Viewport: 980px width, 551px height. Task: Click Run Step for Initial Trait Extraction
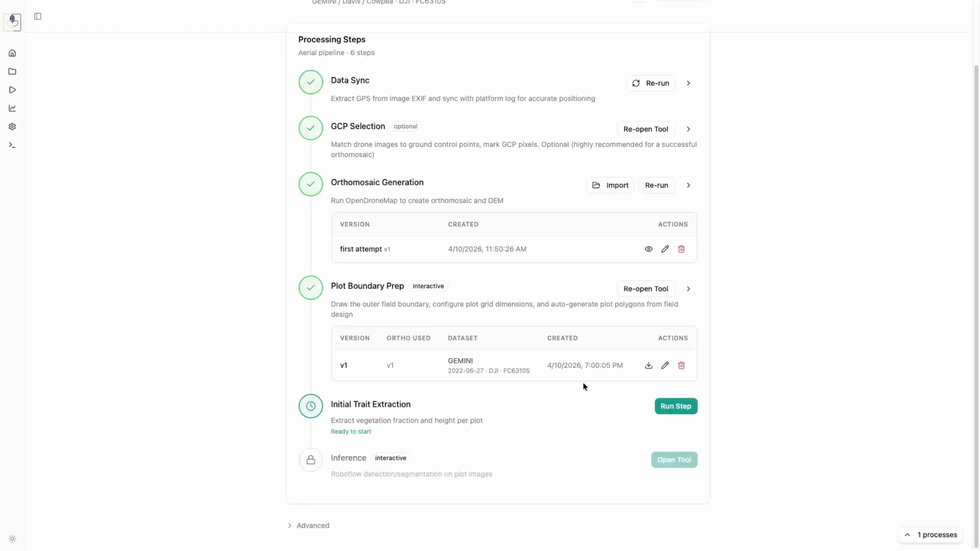coord(676,406)
